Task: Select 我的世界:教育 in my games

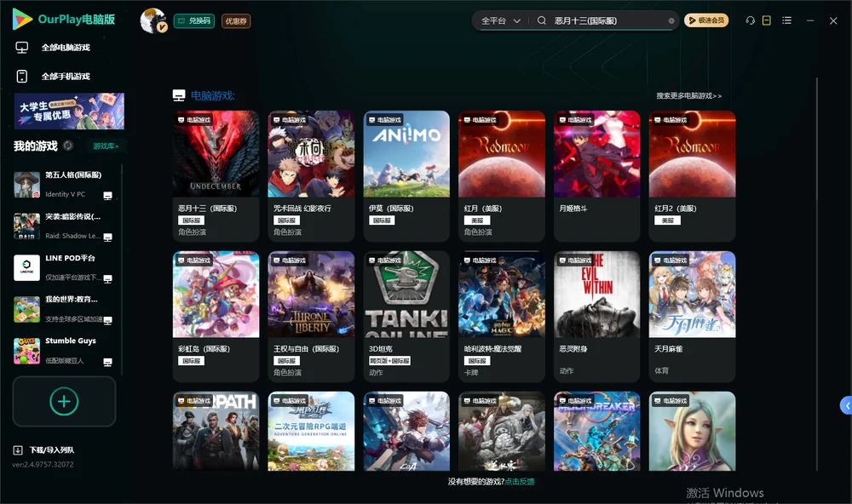Action: (65, 309)
